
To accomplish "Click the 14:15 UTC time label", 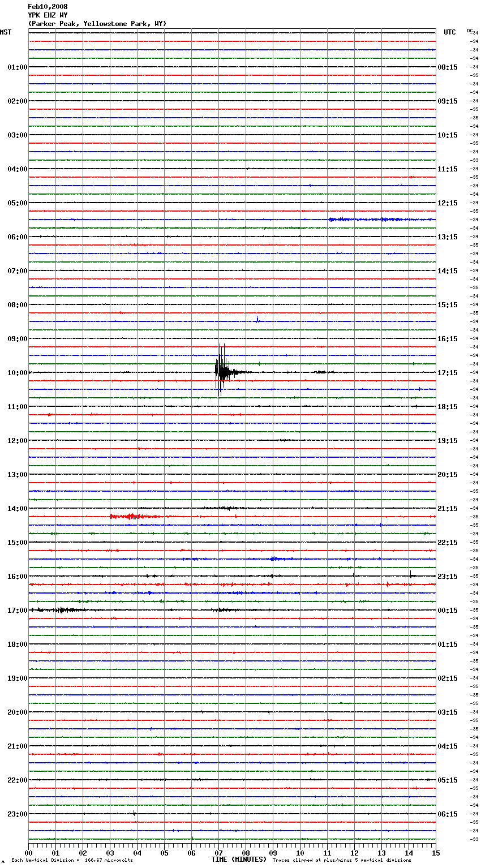I will (448, 270).
